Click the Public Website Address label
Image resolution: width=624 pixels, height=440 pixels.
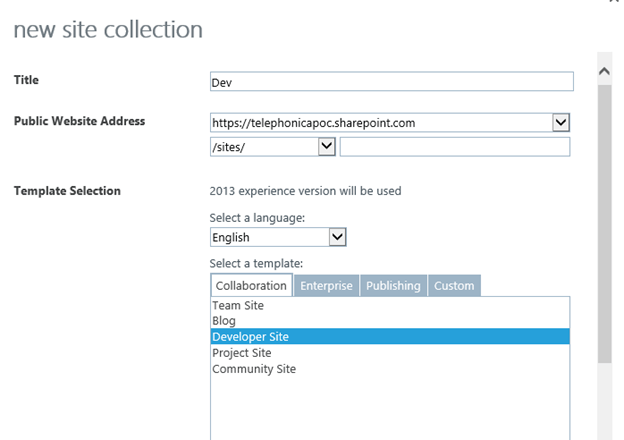(79, 121)
